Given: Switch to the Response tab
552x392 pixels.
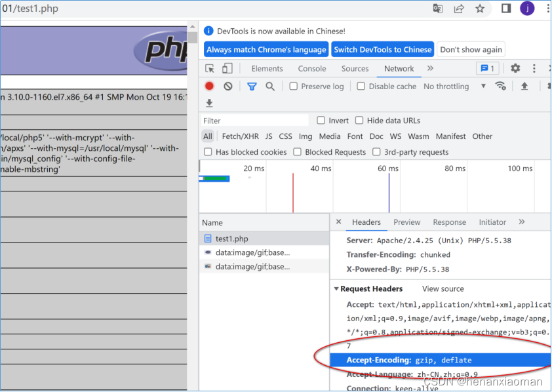Looking at the screenshot, I should (x=449, y=222).
